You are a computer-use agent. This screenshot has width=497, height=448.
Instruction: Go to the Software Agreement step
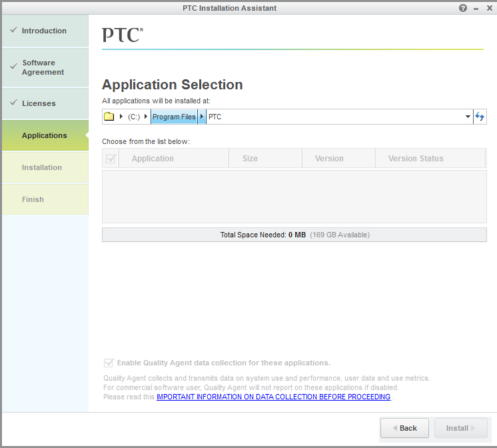coord(45,67)
